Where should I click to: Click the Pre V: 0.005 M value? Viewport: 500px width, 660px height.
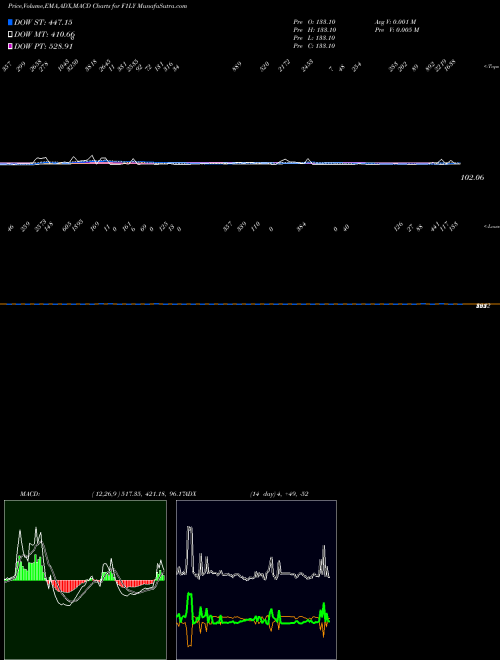pyautogui.click(x=397, y=30)
